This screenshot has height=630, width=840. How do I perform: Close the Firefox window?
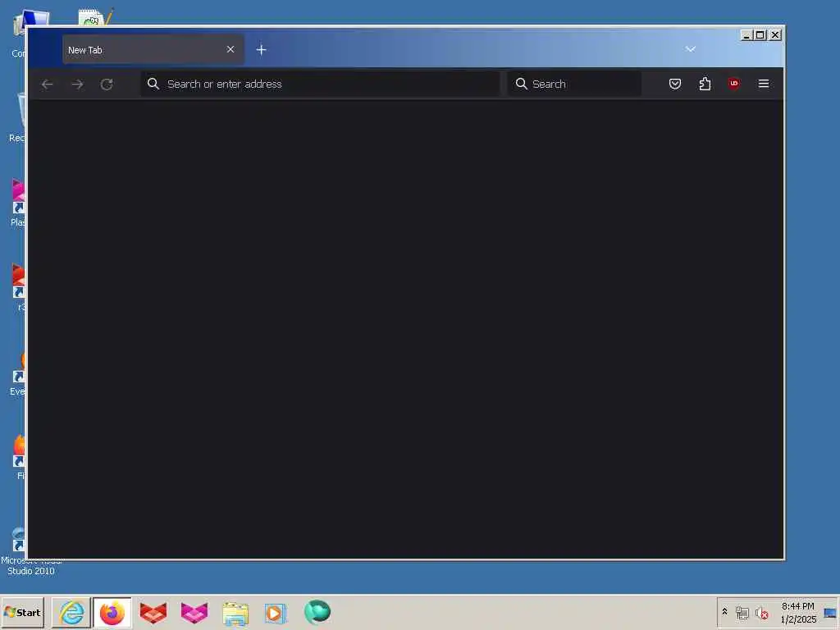(775, 35)
